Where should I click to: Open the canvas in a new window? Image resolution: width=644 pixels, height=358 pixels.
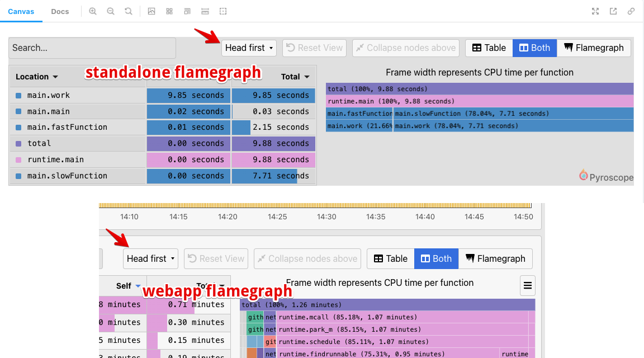(x=613, y=12)
